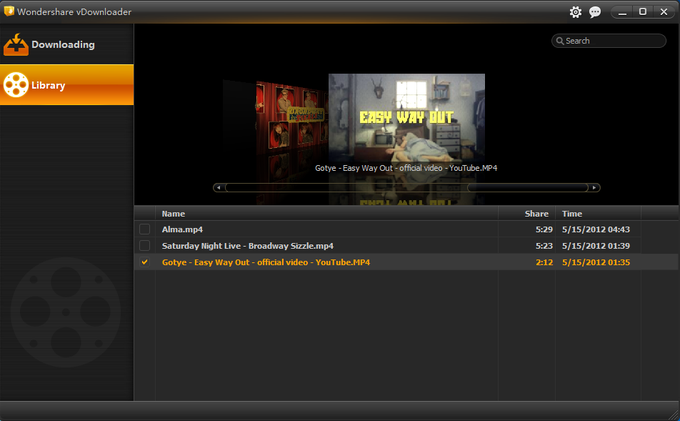
Task: Minimize the vDownloader window
Action: point(622,12)
